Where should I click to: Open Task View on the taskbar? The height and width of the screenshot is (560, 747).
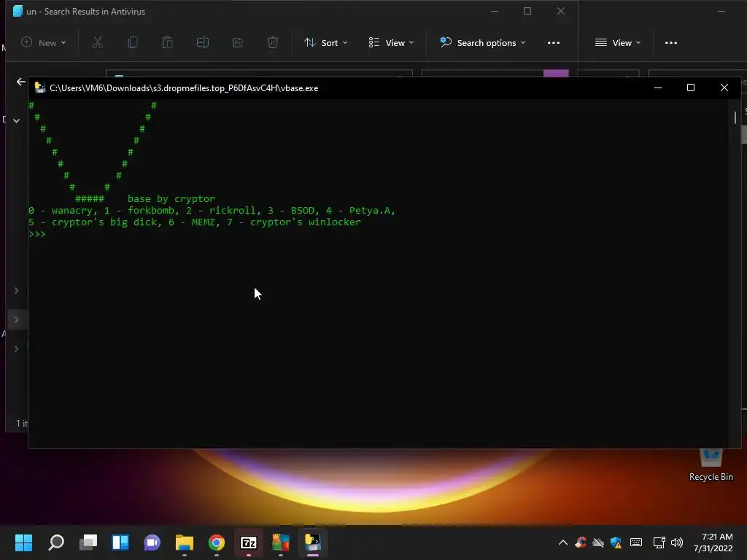click(x=88, y=542)
